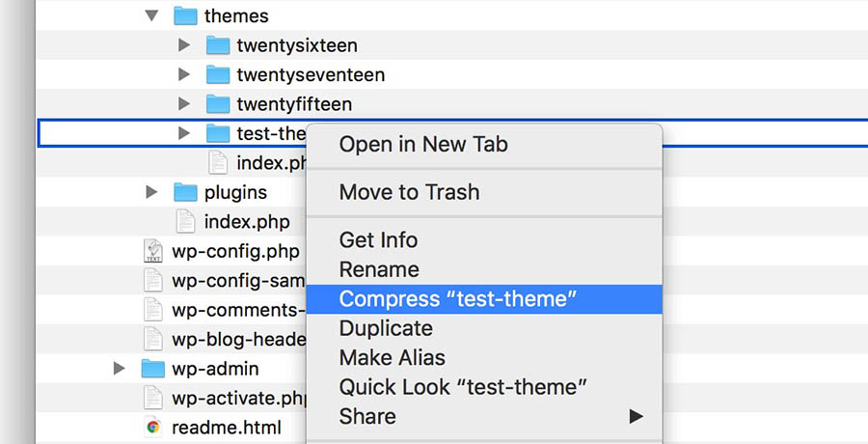Select Get Info menu entry
The height and width of the screenshot is (444, 868).
[378, 240]
